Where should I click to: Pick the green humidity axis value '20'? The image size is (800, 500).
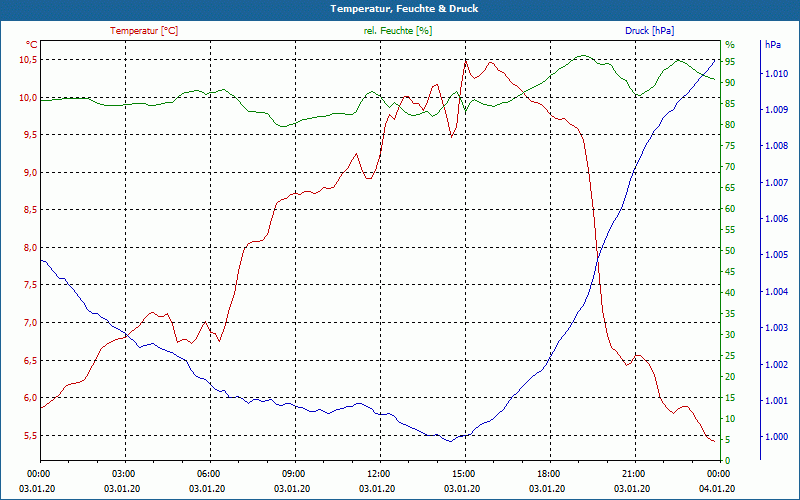coord(730,377)
